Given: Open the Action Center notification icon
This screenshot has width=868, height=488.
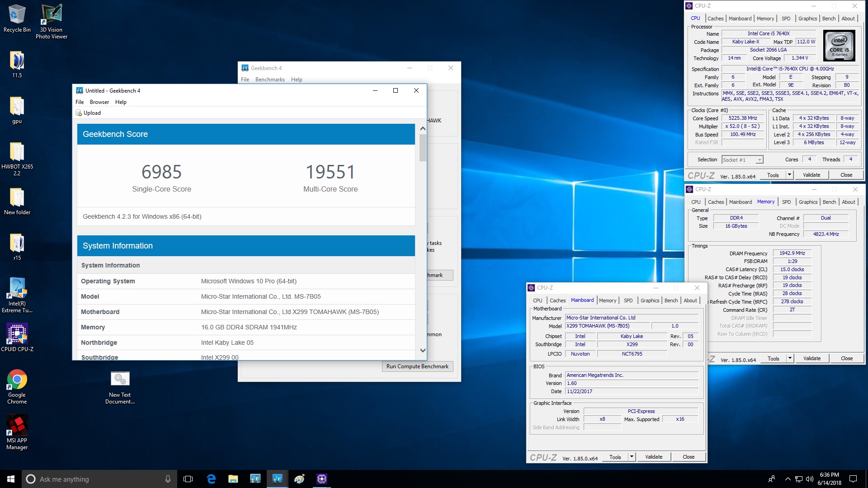Looking at the screenshot, I should click(853, 479).
